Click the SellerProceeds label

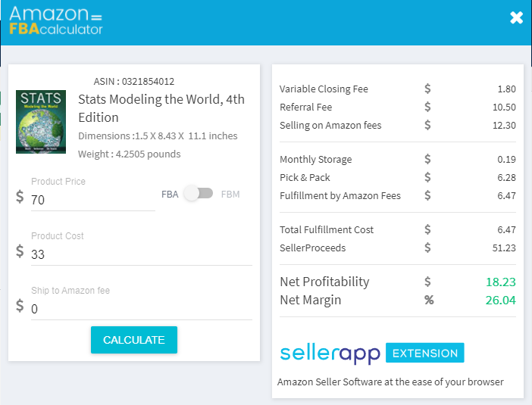point(312,248)
